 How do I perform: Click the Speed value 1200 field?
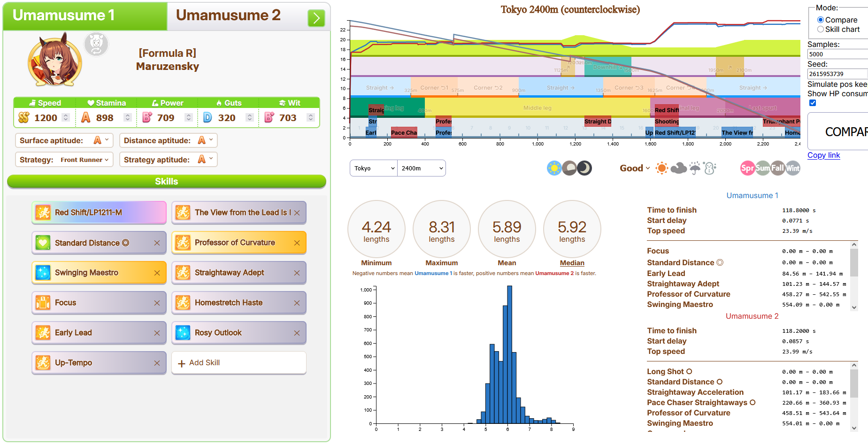pos(46,118)
